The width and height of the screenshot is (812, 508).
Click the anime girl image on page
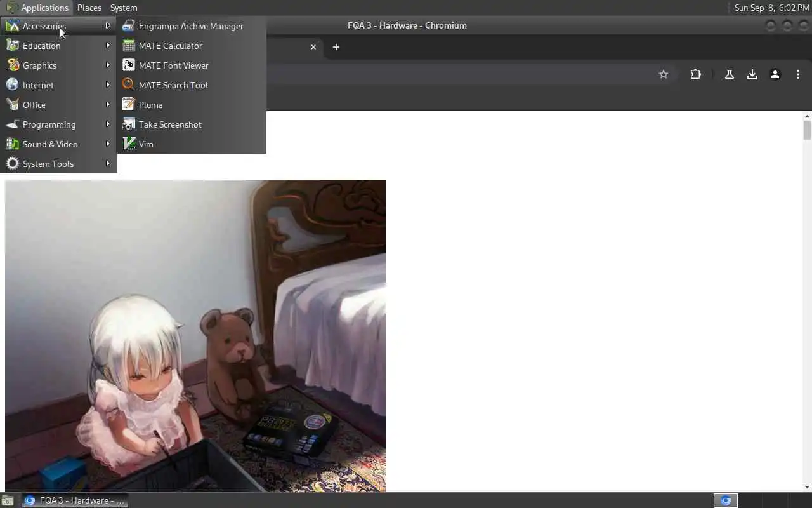pyautogui.click(x=195, y=336)
